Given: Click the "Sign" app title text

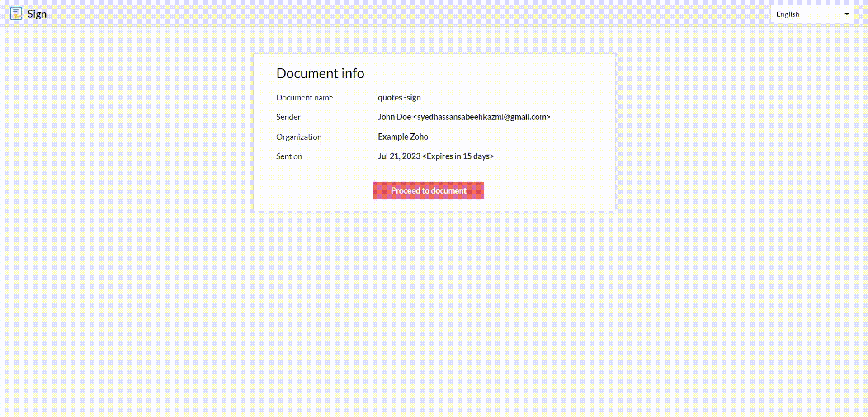Looking at the screenshot, I should pos(37,14).
